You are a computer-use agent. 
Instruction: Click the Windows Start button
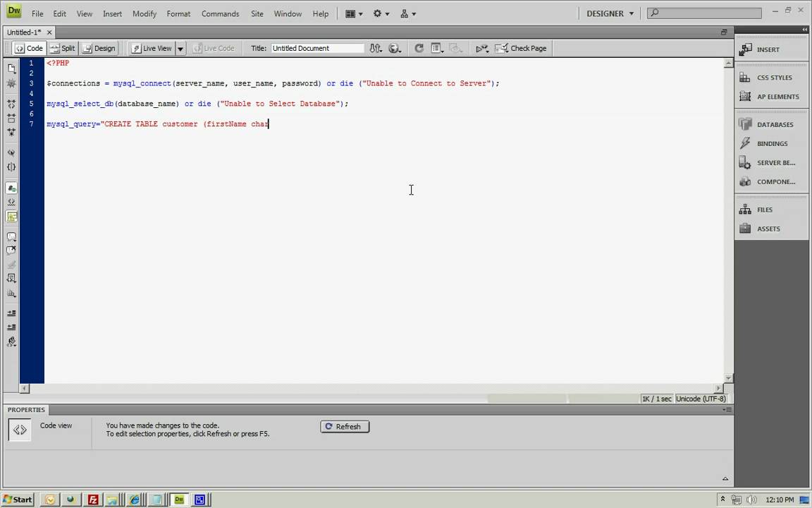tap(18, 500)
